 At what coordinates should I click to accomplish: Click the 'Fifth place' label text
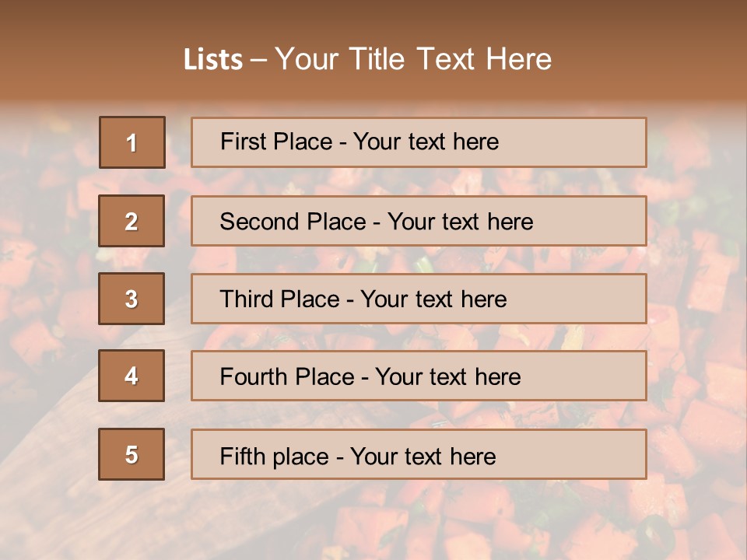274,456
